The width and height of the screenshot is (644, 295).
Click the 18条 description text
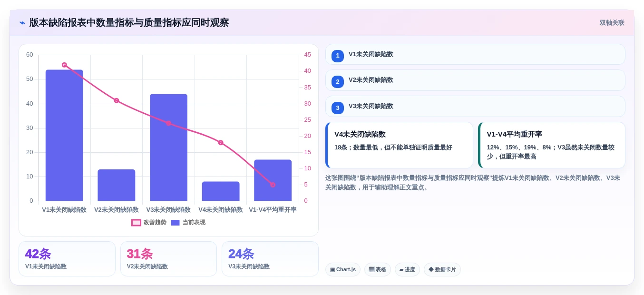coord(393,147)
